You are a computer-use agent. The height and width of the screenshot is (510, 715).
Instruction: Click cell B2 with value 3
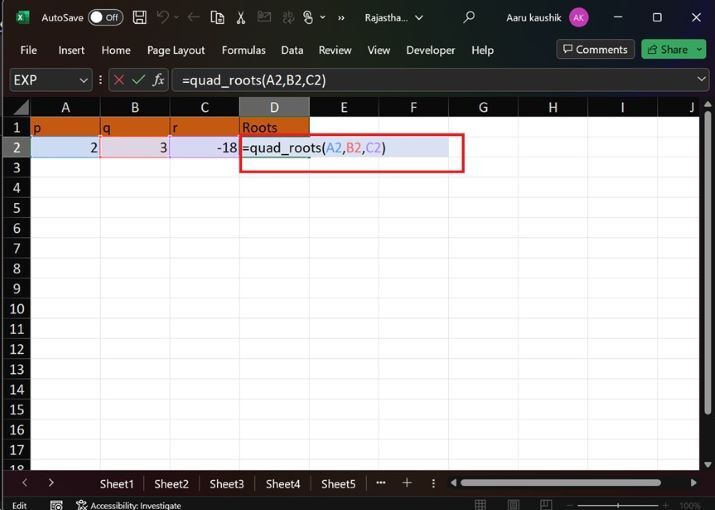pos(135,147)
